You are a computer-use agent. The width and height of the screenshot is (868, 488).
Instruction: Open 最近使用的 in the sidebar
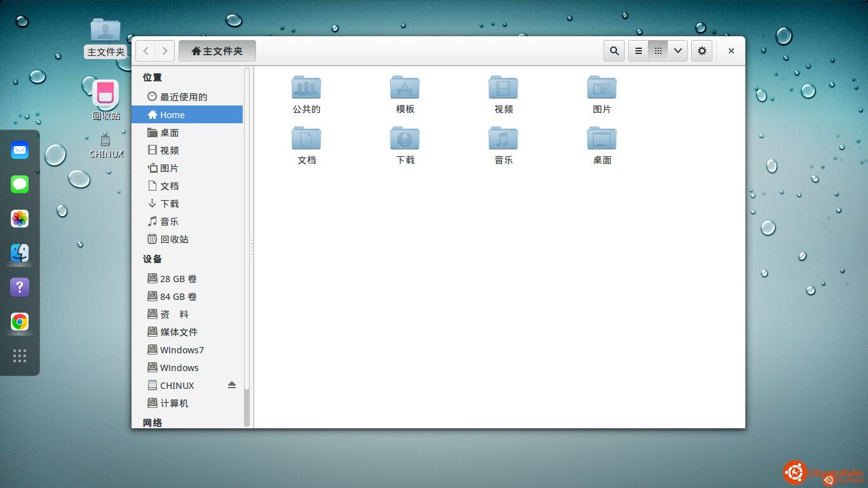click(183, 97)
